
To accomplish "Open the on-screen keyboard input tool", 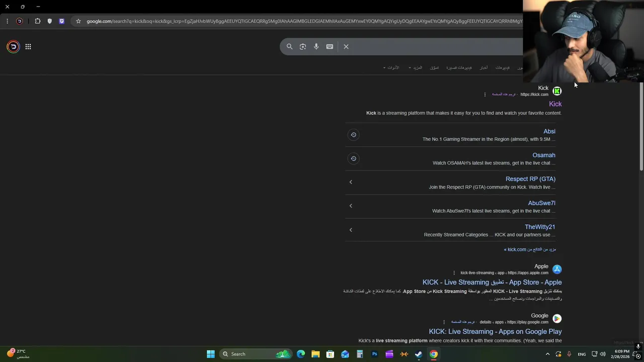I will coord(330,46).
